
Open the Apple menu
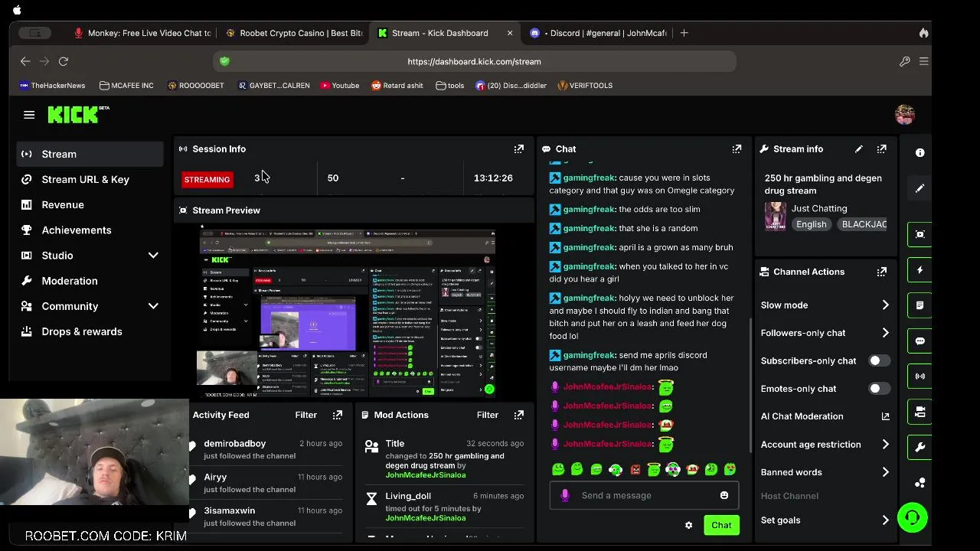point(17,10)
